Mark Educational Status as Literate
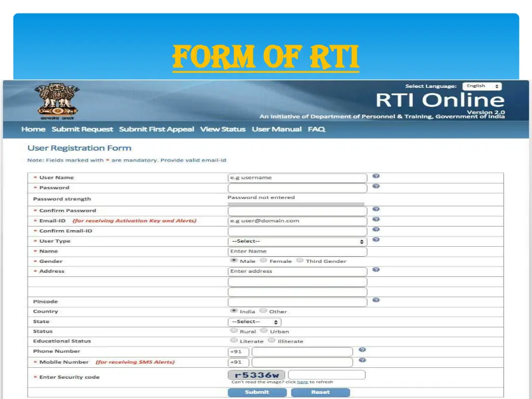The image size is (532, 399). 234,341
